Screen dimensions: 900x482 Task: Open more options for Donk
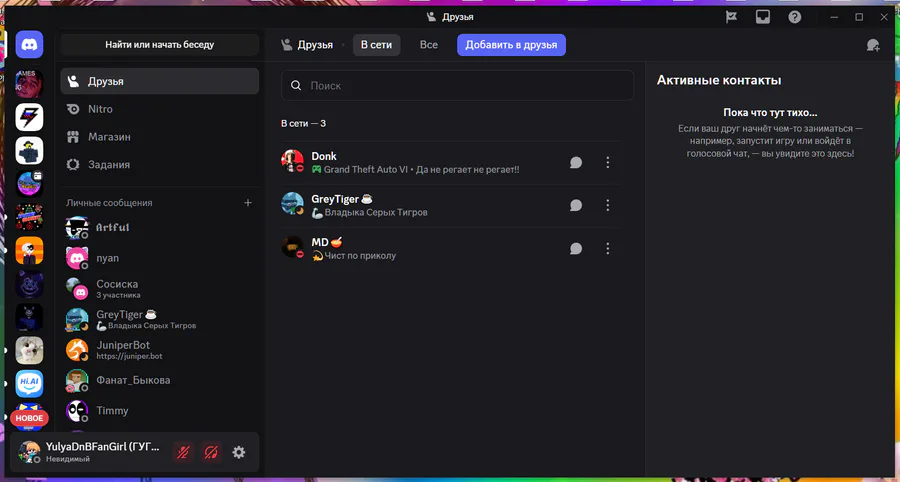(x=607, y=162)
